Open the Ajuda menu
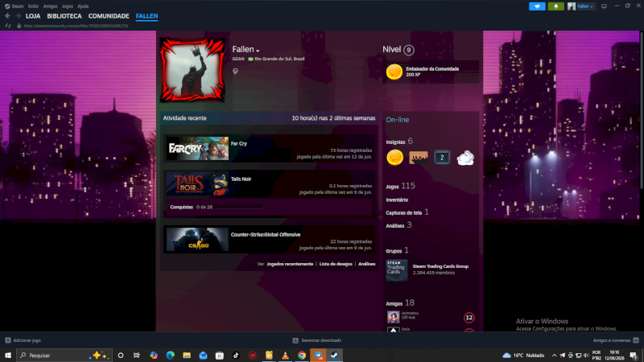This screenshot has height=362, width=644. pos(83,6)
